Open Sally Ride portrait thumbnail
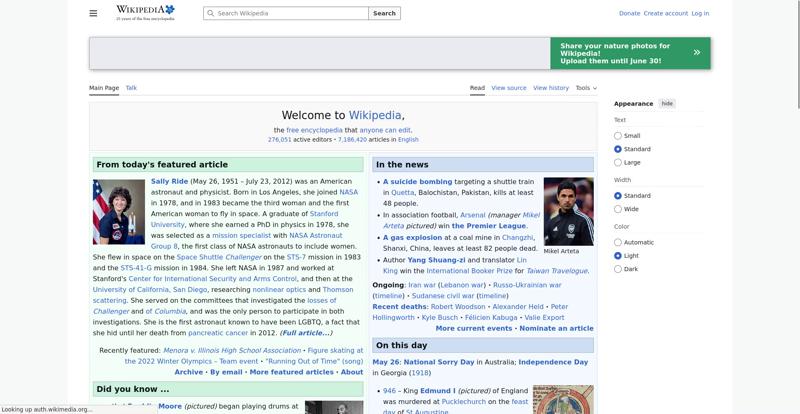Screen dimensions: 800x414 [x=118, y=211]
